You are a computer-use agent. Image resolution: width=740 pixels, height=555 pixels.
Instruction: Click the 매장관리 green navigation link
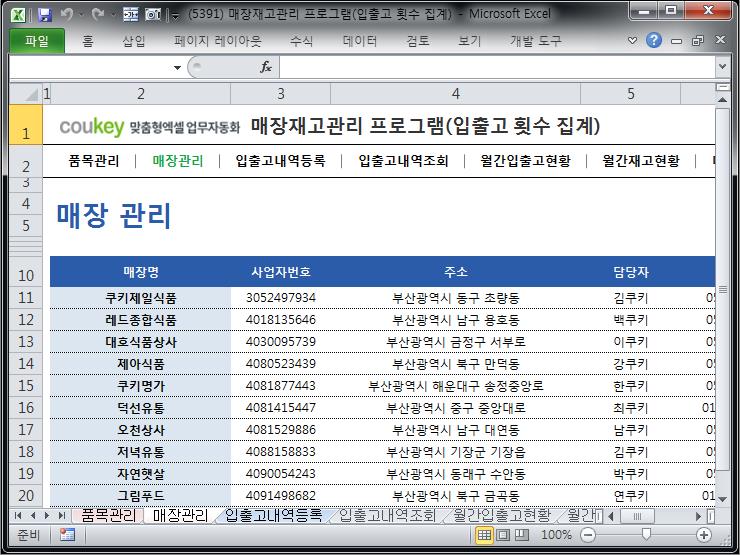coord(178,161)
